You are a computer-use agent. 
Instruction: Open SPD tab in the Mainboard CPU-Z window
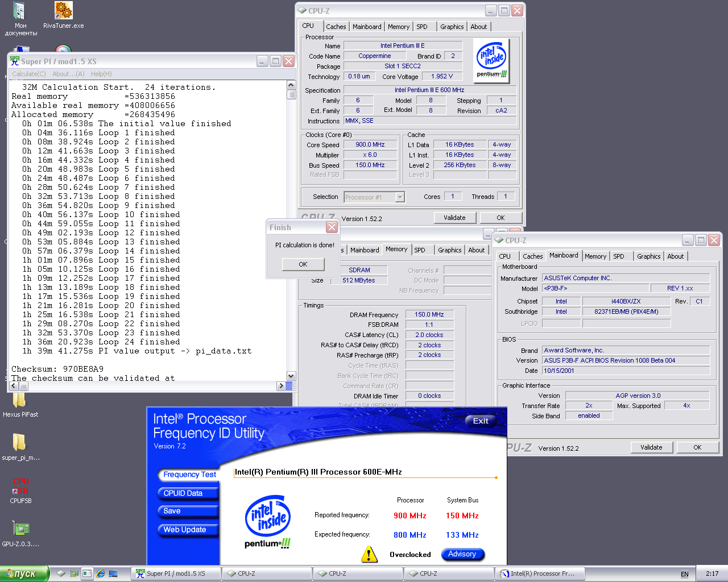coord(619,256)
